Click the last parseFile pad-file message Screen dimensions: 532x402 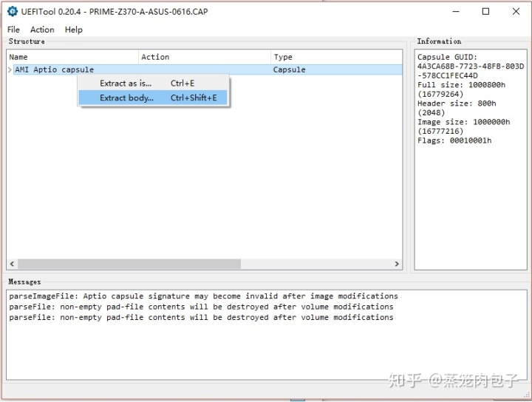[201, 317]
